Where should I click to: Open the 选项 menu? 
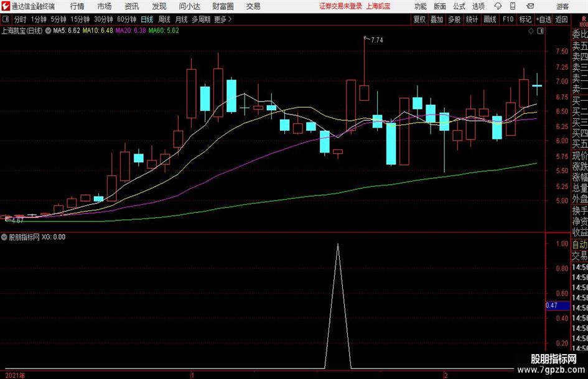click(x=478, y=6)
